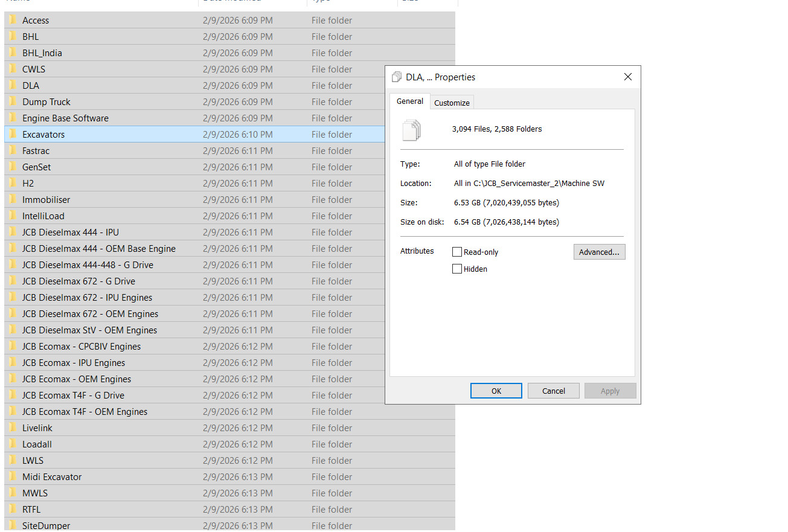Click the Fastrac folder icon
This screenshot has width=788, height=532.
[13, 150]
